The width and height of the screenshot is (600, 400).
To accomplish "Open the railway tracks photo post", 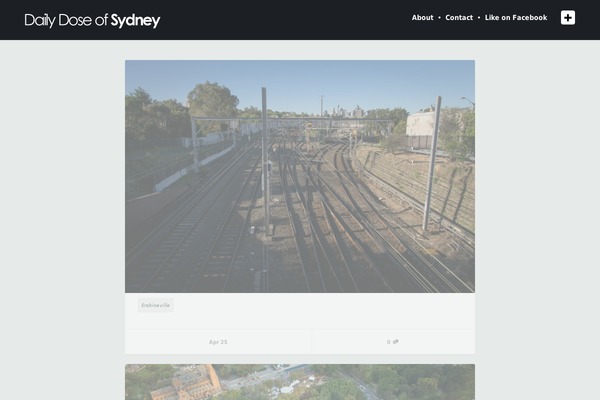I will [300, 176].
